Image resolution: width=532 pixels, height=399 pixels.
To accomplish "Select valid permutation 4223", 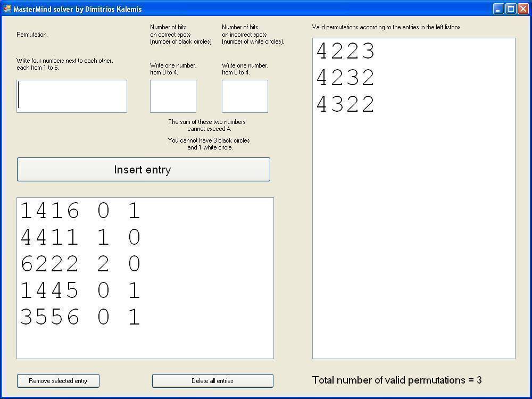I will click(413, 51).
